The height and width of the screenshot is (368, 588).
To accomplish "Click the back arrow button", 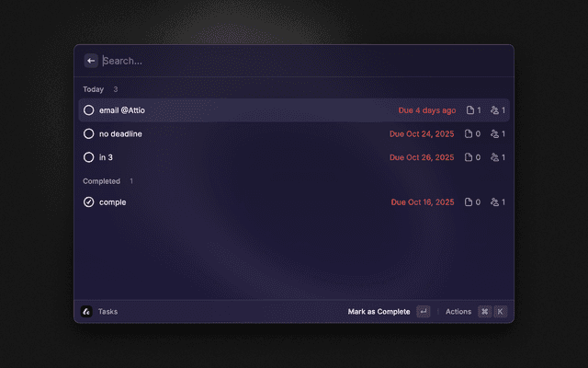I will coord(91,61).
